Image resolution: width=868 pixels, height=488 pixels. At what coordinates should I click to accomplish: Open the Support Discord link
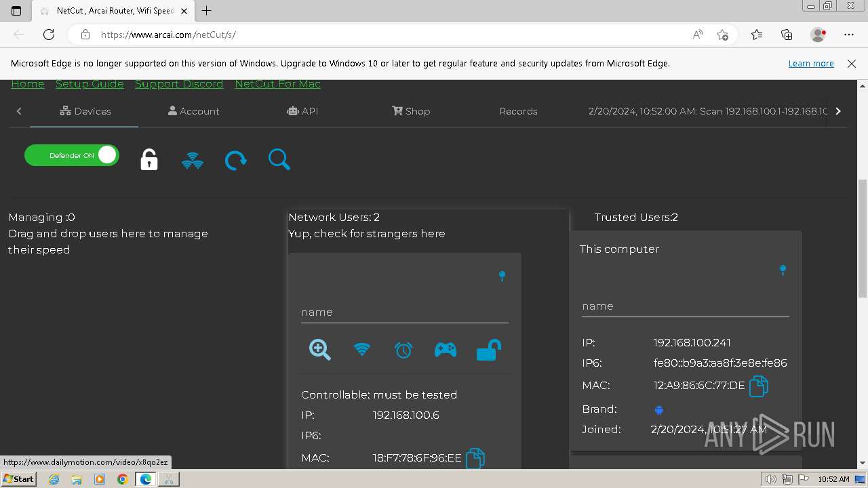click(179, 84)
